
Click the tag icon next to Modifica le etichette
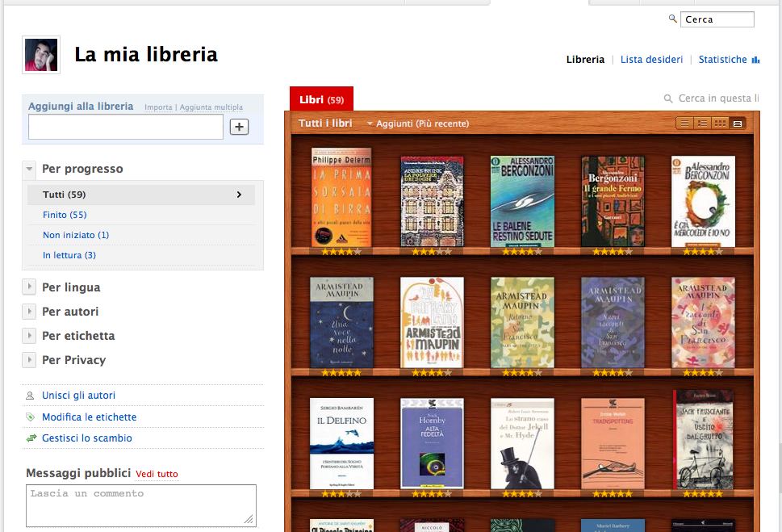click(x=30, y=417)
